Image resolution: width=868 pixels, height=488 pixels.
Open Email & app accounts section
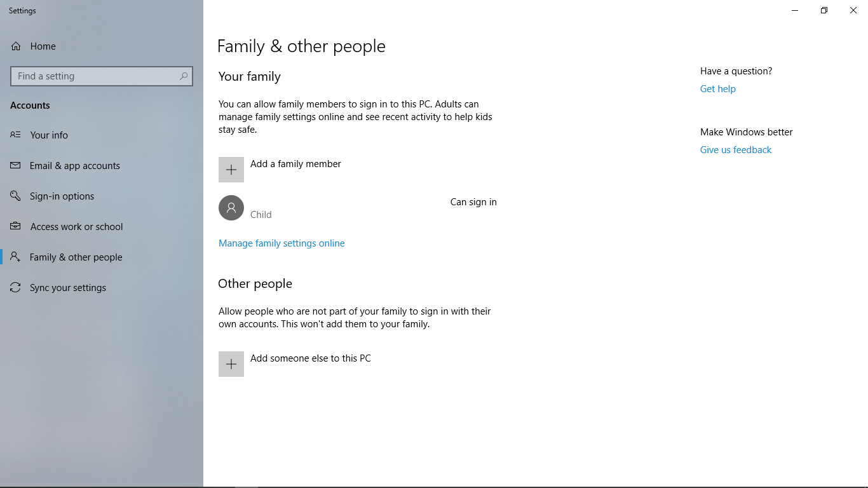[x=74, y=166]
